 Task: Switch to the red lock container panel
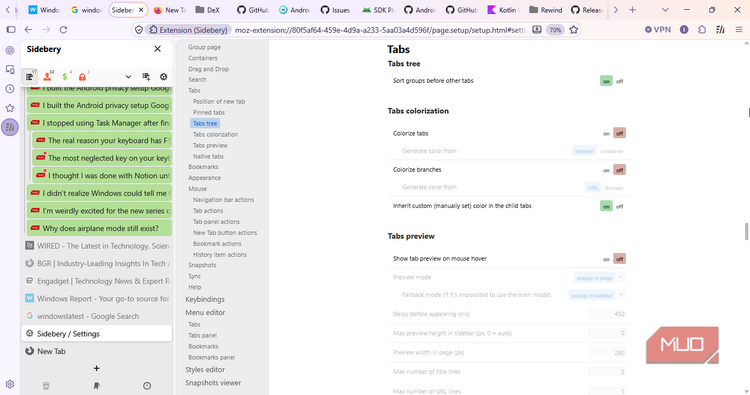click(82, 77)
